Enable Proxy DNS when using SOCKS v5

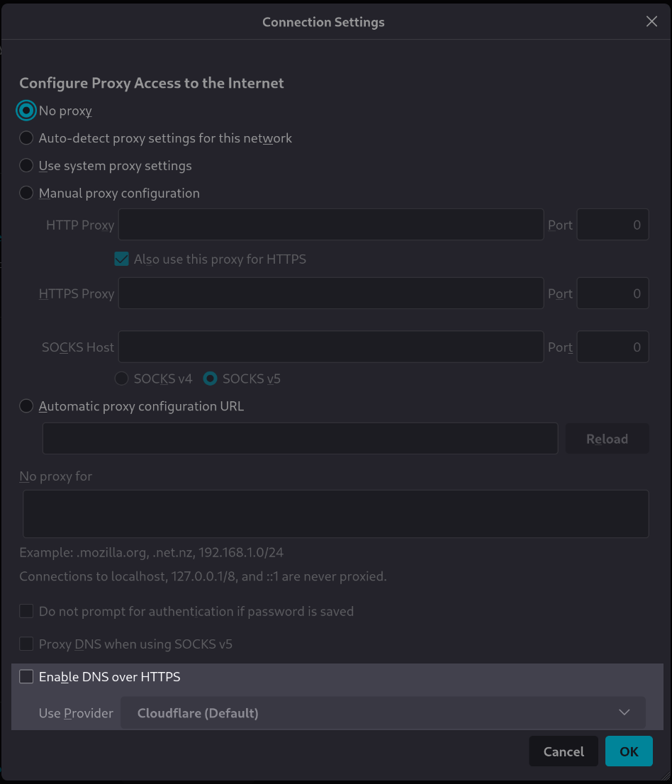tap(26, 644)
